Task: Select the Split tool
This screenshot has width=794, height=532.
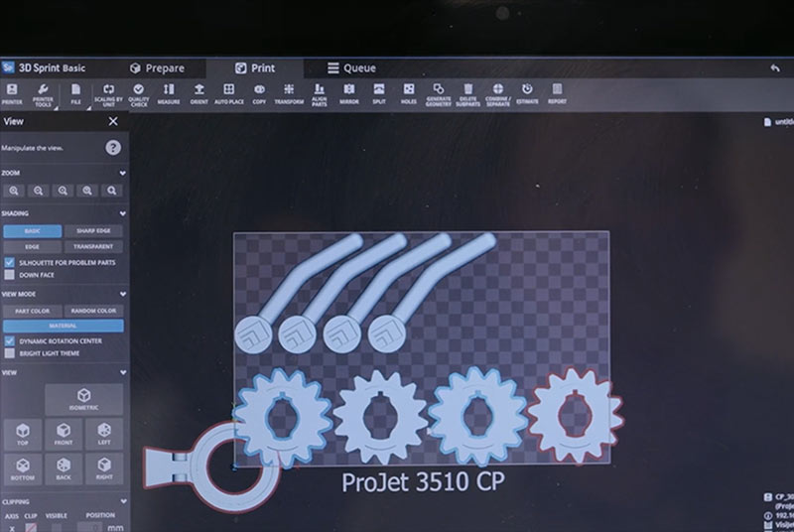Action: 379,94
